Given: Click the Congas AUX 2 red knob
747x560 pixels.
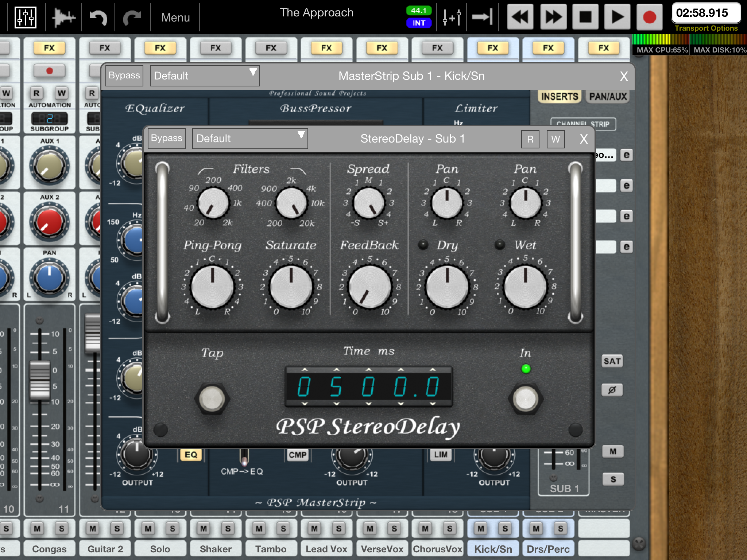Looking at the screenshot, I should tap(49, 221).
